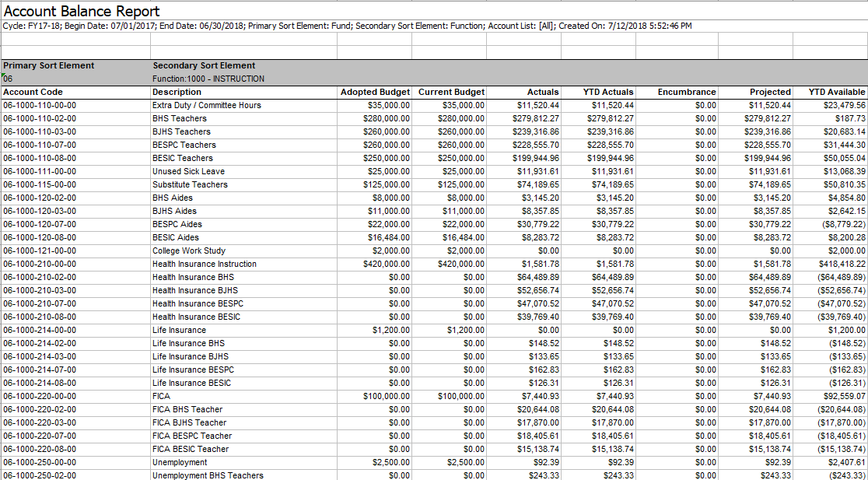Select account code 06-1000-110-00-00

(40, 105)
